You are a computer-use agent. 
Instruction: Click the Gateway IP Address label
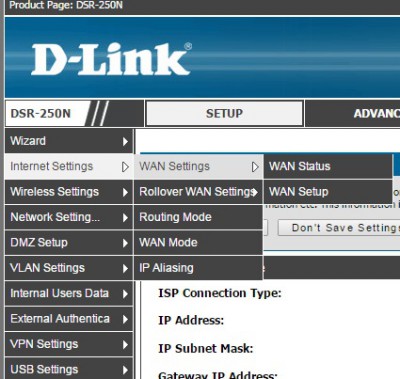218,375
